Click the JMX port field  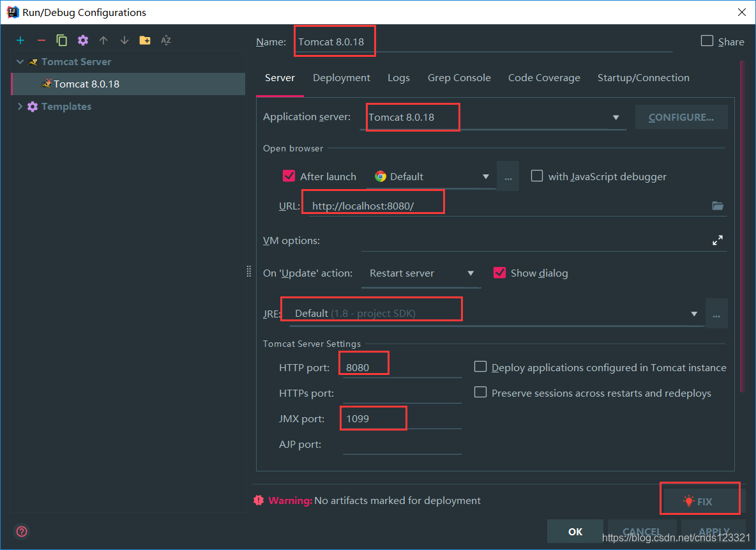click(x=402, y=418)
